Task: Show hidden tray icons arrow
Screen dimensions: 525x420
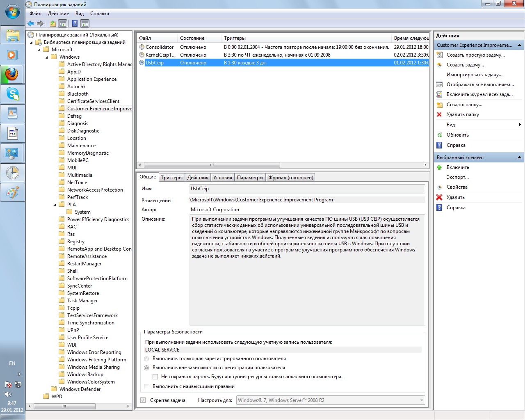Action: click(19, 374)
